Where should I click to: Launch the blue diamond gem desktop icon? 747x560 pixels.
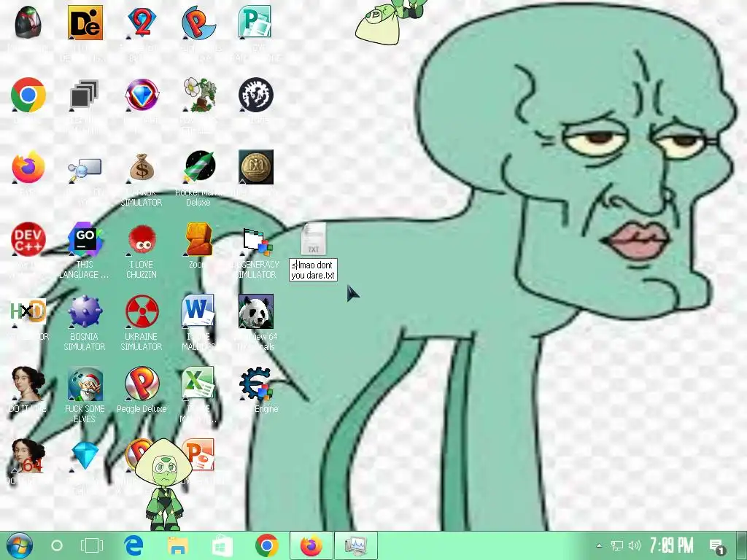coord(85,456)
